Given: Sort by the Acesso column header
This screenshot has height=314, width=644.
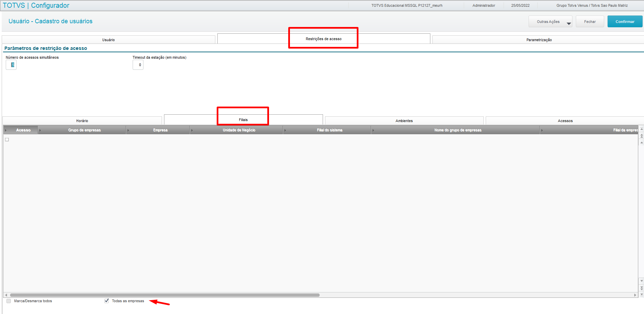Looking at the screenshot, I should [x=21, y=130].
